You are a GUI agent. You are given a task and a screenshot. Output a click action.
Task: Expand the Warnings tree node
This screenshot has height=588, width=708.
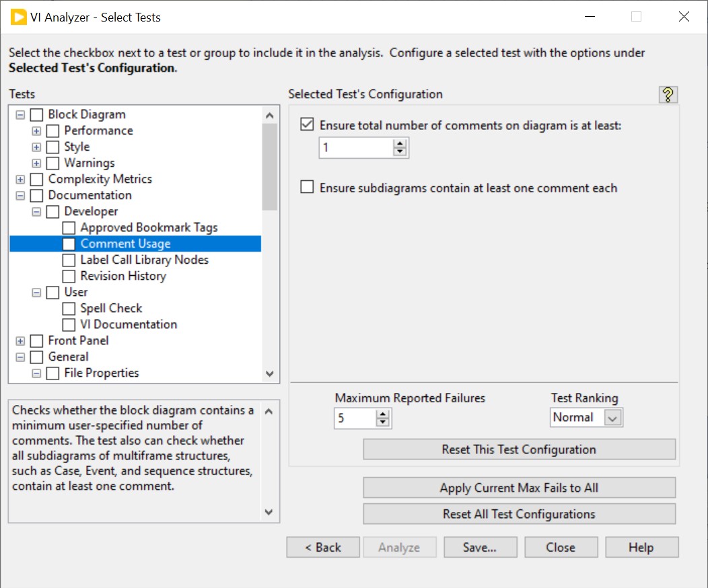[x=36, y=163]
